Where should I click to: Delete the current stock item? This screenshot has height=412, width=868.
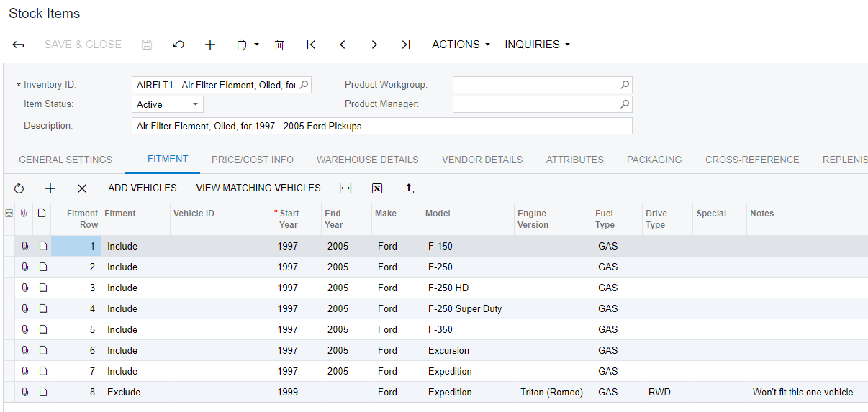[x=279, y=45]
